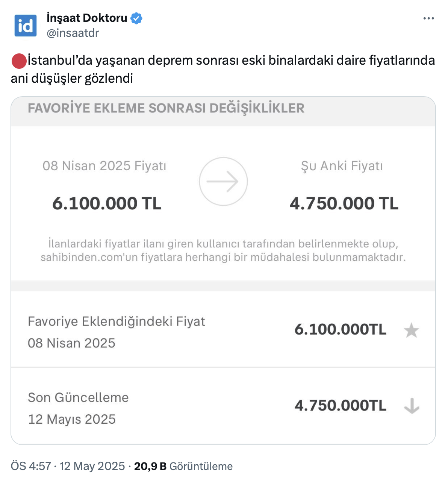
Task: Click the down arrow price-drop icon
Action: tap(412, 406)
